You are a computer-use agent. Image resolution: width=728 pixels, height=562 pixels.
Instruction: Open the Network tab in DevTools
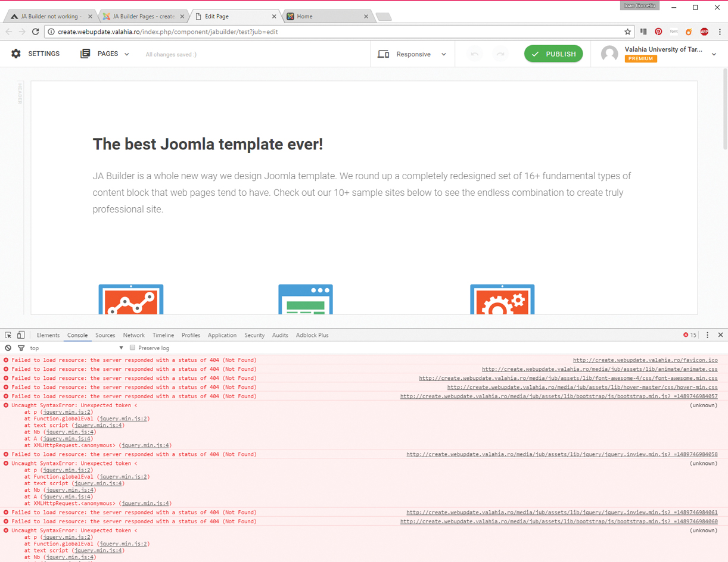134,335
